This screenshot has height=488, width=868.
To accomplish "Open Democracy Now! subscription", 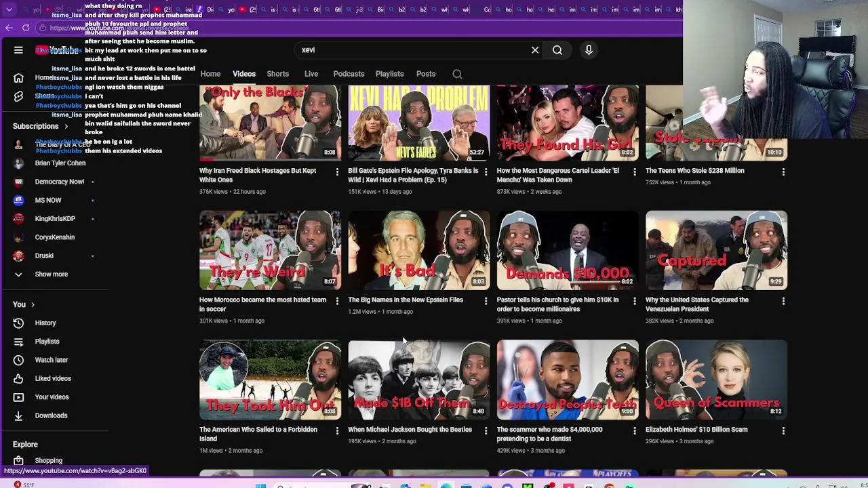I will click(59, 182).
